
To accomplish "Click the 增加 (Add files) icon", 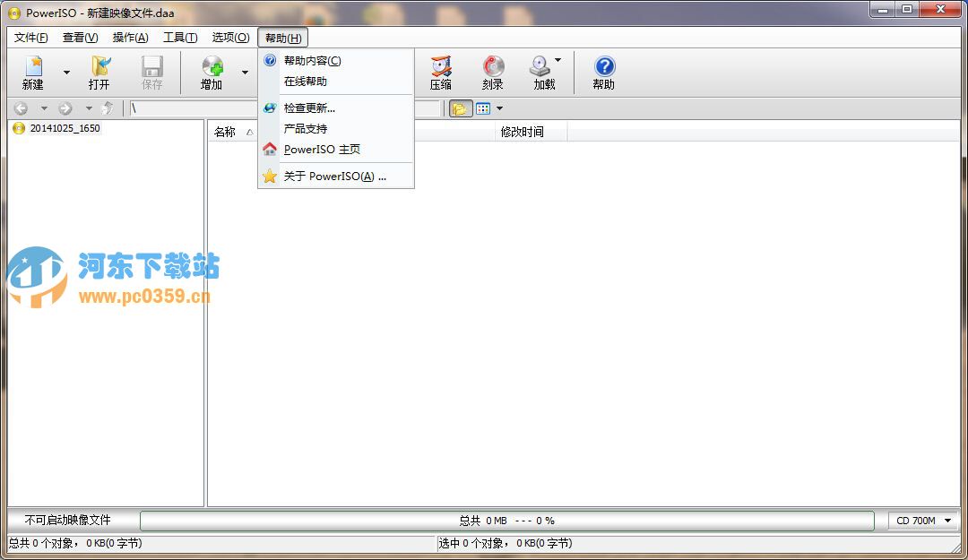I will click(212, 72).
